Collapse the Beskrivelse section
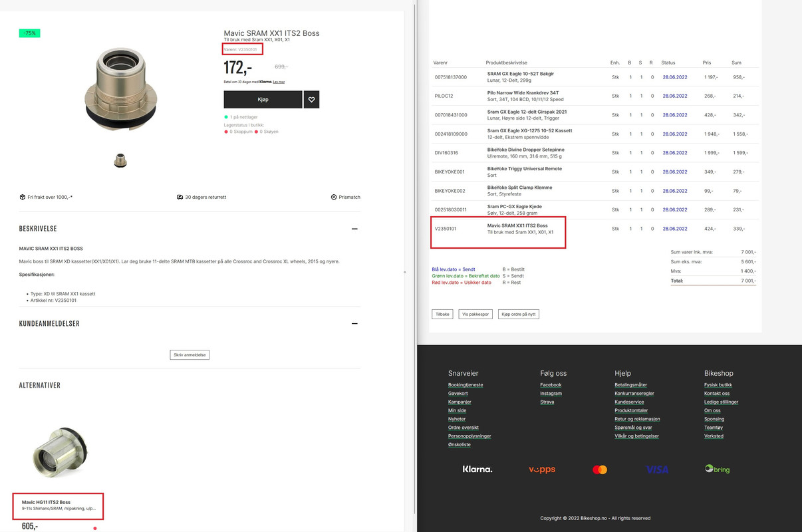 [354, 229]
